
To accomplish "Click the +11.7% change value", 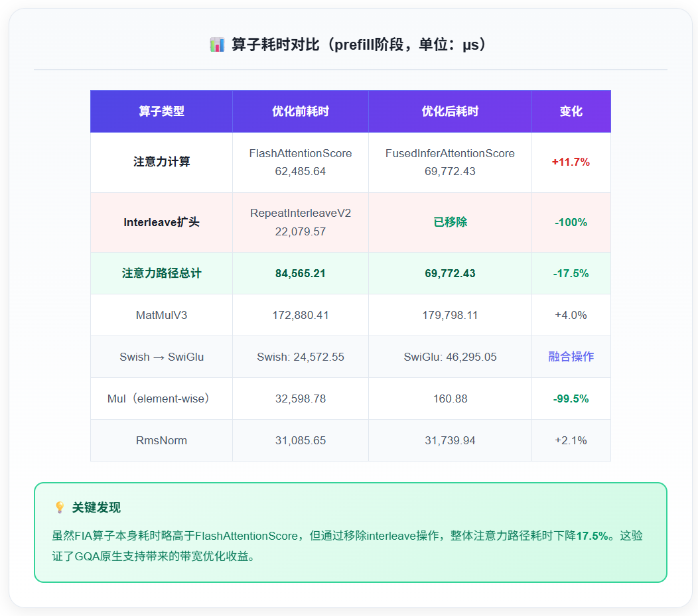I will pos(571,162).
